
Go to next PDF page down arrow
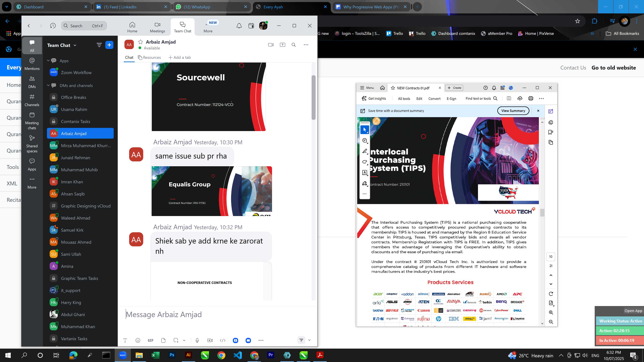[x=551, y=284]
